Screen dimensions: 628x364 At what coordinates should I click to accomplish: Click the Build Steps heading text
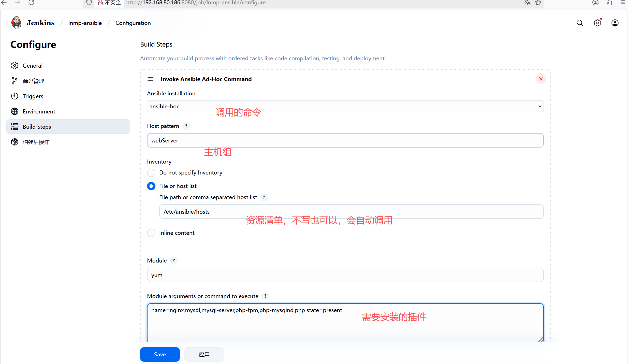pyautogui.click(x=156, y=44)
